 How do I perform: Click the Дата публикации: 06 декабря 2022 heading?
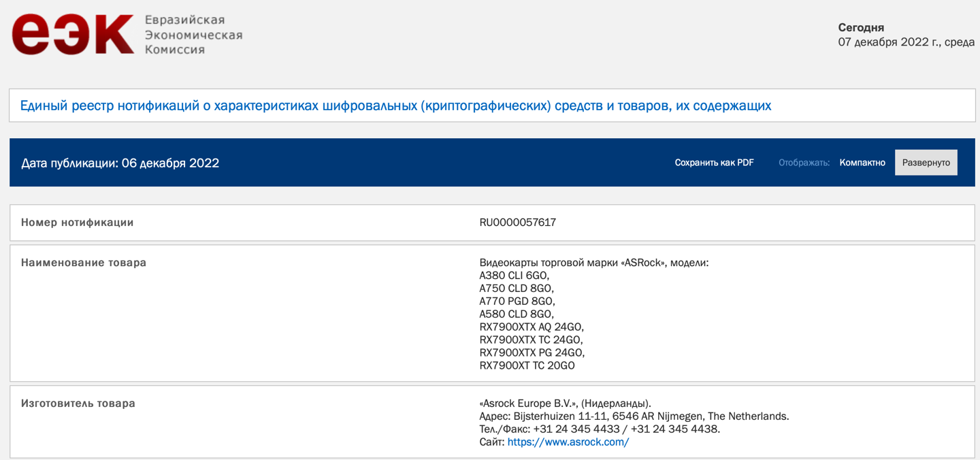tap(120, 163)
